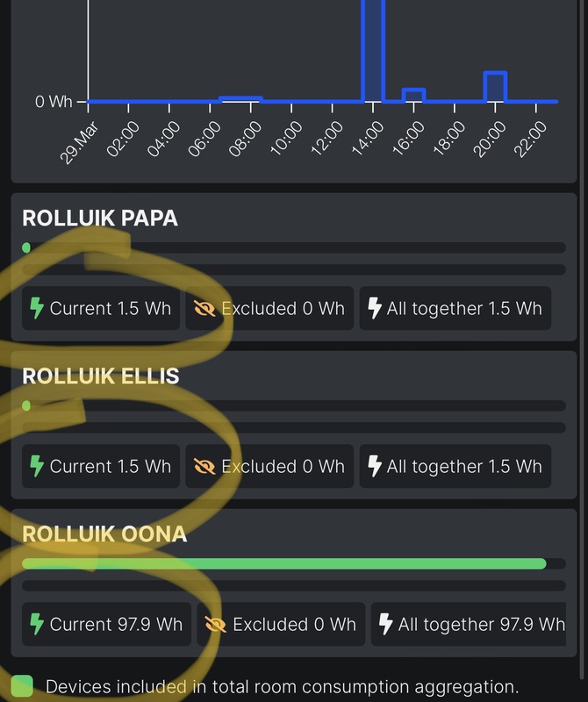Viewport: 588px width, 702px height.
Task: Click the 20:00 bar in the chart
Action: click(x=495, y=88)
